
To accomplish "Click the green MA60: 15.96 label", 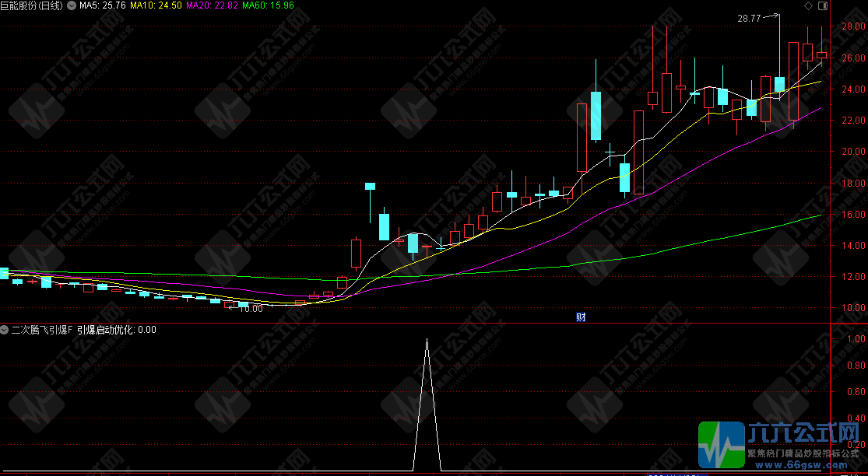I will click(268, 6).
